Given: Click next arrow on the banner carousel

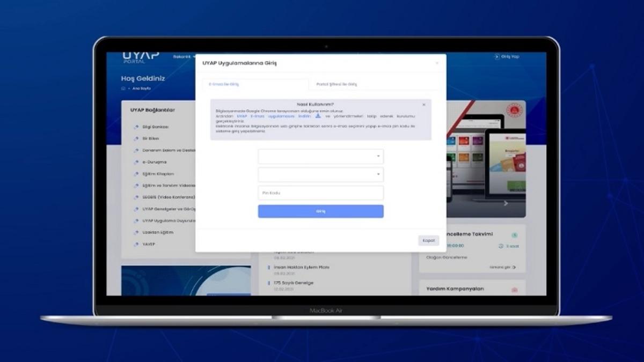Looking at the screenshot, I should pos(506,203).
